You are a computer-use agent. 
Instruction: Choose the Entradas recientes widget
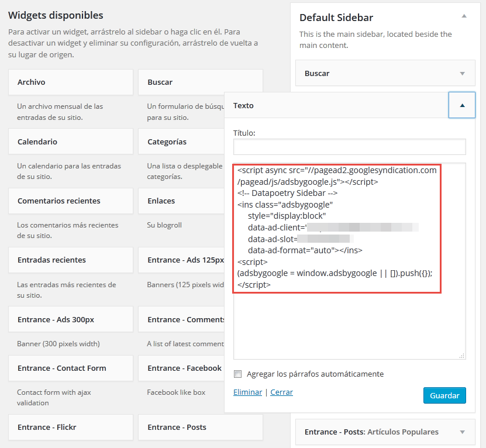pyautogui.click(x=71, y=260)
